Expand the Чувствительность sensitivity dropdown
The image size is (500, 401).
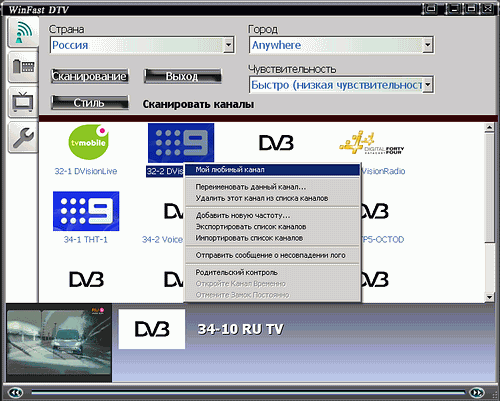[x=428, y=84]
